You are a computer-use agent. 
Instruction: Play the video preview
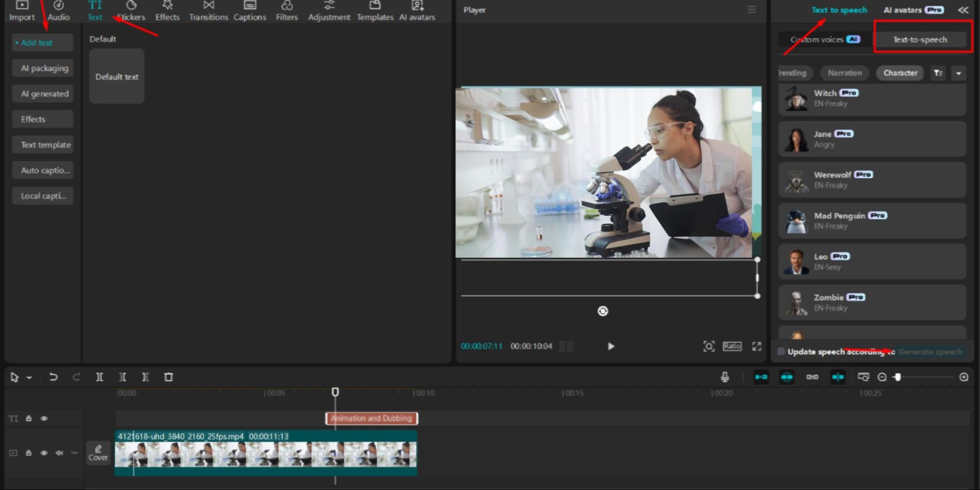point(611,346)
